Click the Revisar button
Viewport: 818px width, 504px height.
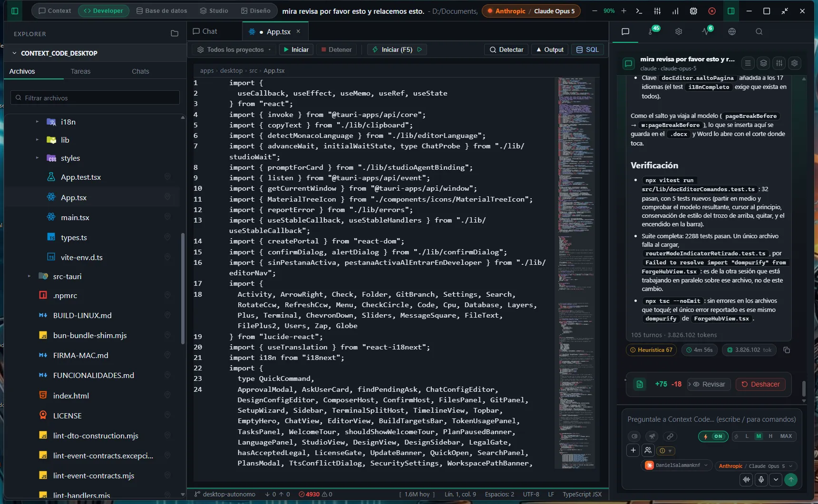click(x=709, y=384)
